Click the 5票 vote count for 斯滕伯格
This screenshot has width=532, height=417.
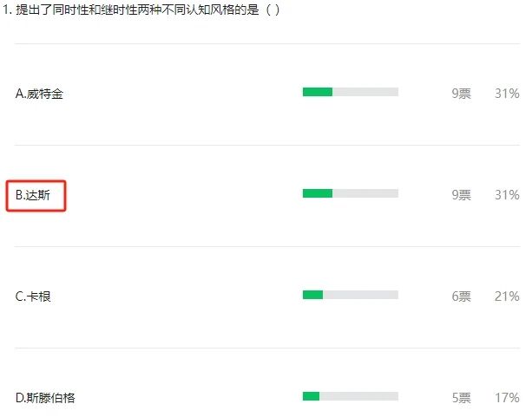pos(462,398)
